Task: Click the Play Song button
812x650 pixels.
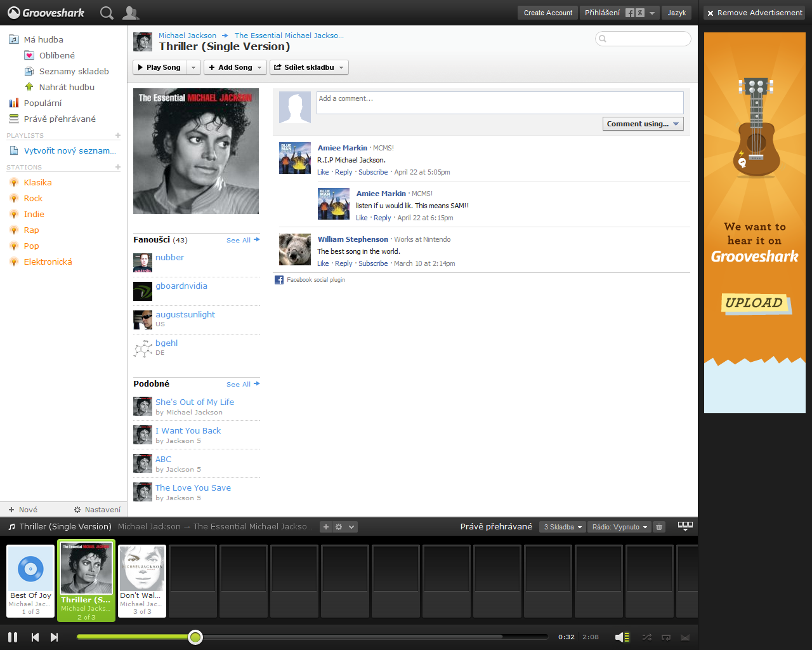Action: [x=160, y=67]
